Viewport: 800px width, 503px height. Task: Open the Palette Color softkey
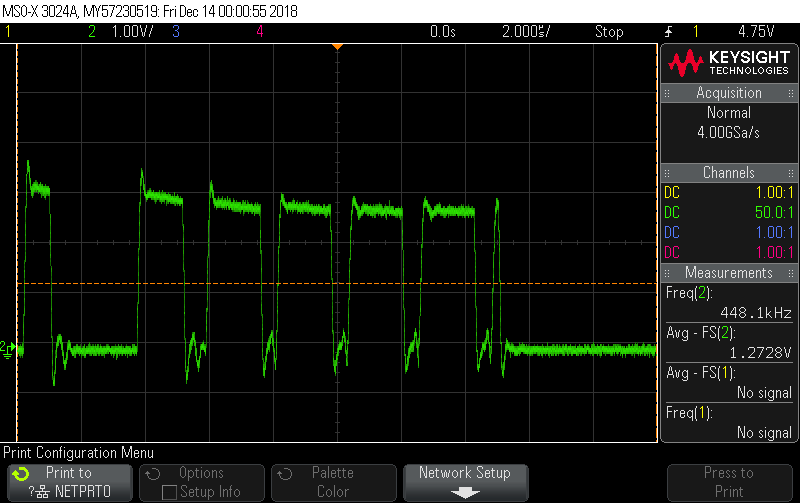coord(334,483)
